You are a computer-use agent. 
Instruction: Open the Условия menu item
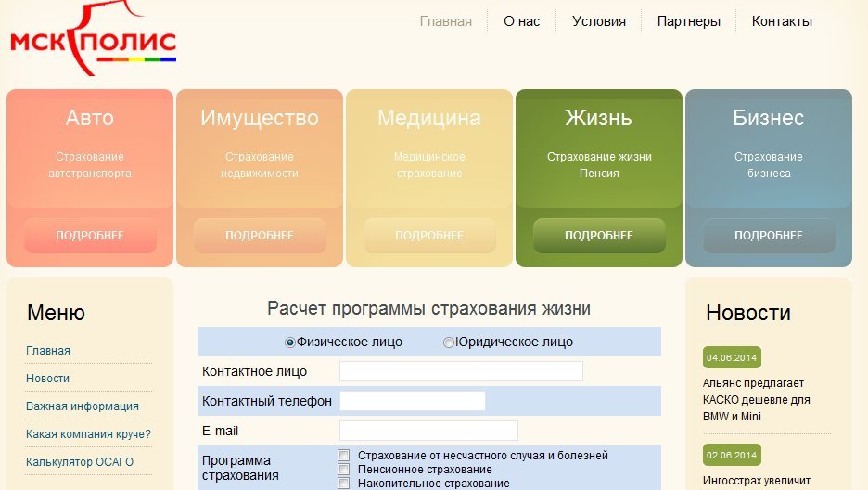598,21
